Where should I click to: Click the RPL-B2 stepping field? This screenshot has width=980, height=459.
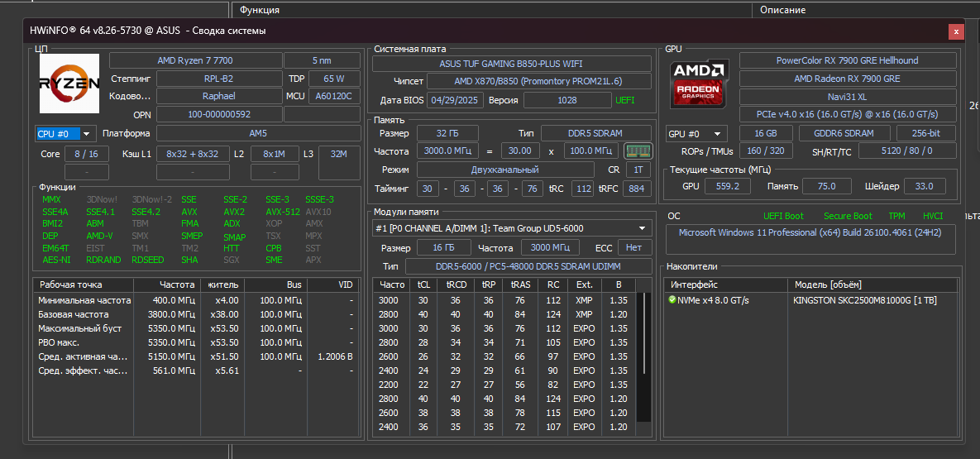pos(219,79)
